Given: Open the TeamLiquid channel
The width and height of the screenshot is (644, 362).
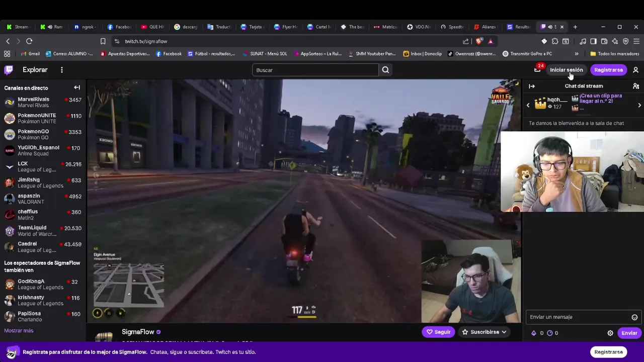Looking at the screenshot, I should click(43, 231).
